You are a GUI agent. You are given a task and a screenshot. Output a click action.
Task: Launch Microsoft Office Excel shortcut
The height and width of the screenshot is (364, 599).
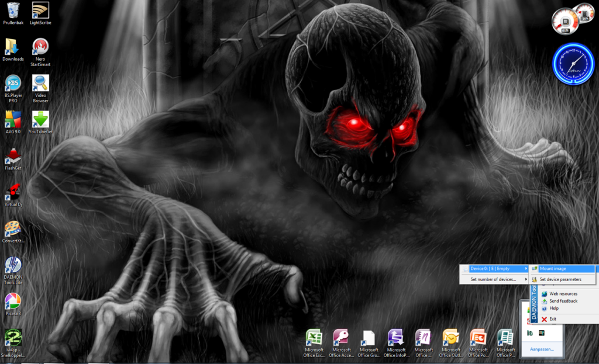(x=314, y=343)
